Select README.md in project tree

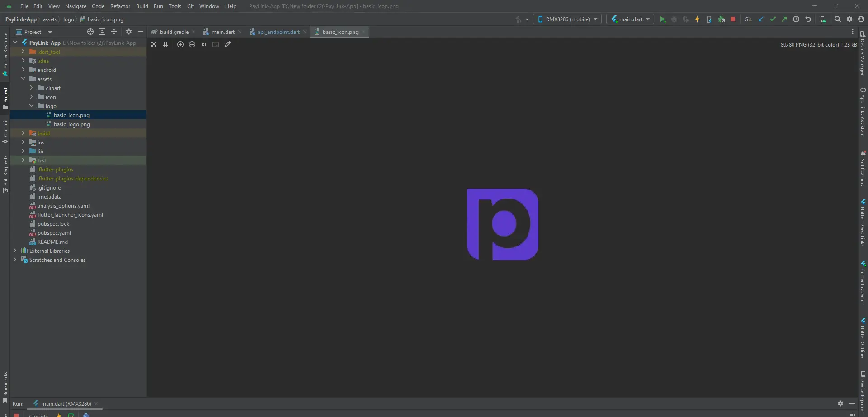tap(52, 242)
